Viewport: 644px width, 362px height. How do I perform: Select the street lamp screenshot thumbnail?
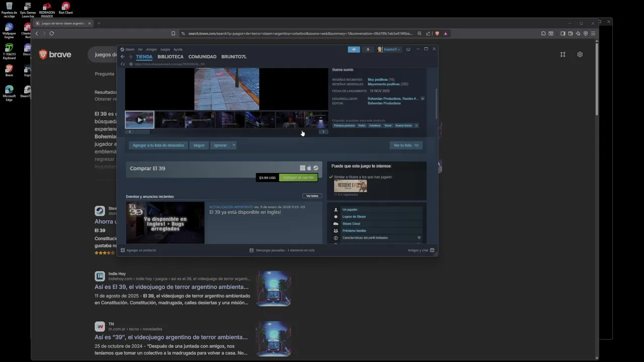pyautogui.click(x=316, y=120)
